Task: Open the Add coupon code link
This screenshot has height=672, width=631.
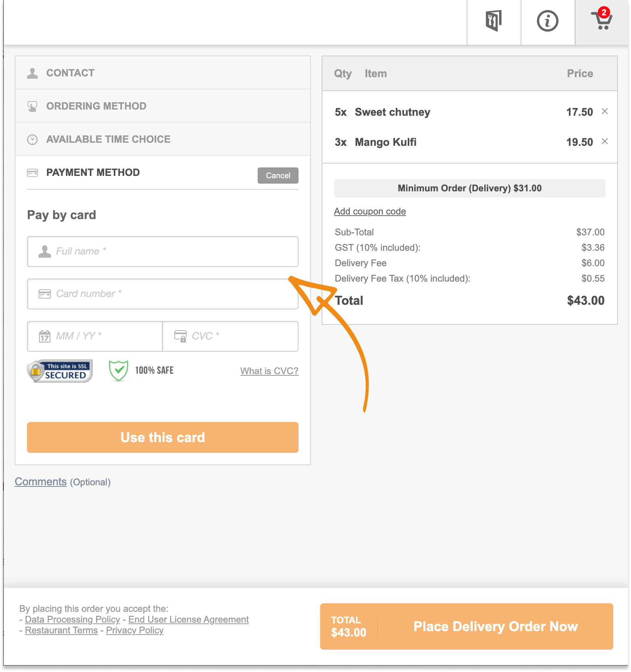Action: (369, 211)
